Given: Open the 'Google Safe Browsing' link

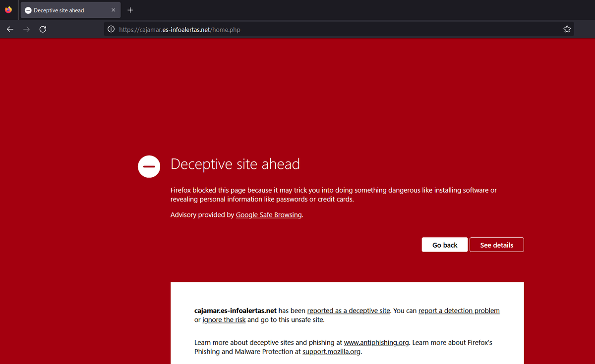Looking at the screenshot, I should click(x=269, y=215).
